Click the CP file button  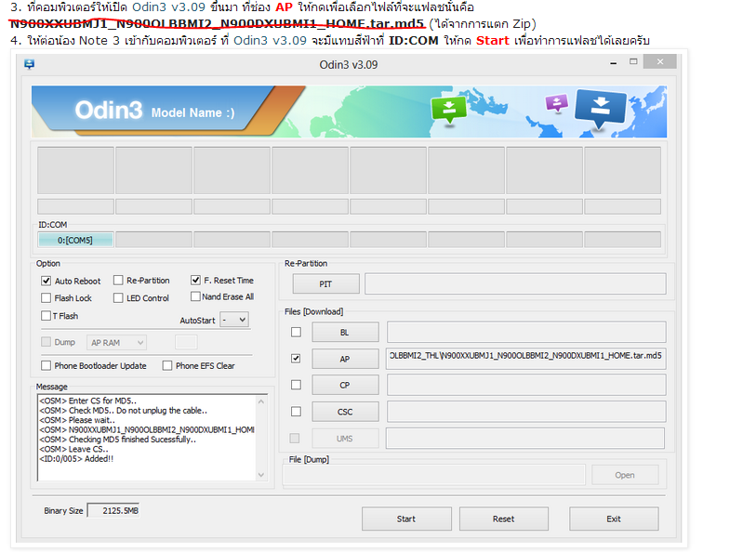coord(345,386)
